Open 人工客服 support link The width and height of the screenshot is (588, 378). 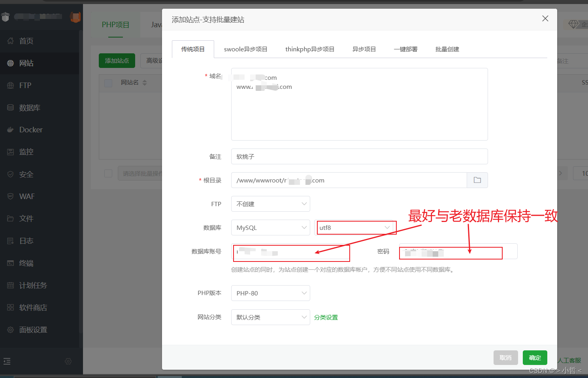pos(569,360)
